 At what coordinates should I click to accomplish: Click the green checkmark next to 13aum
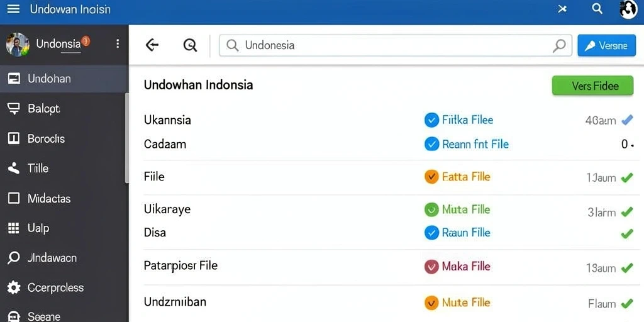[627, 268]
